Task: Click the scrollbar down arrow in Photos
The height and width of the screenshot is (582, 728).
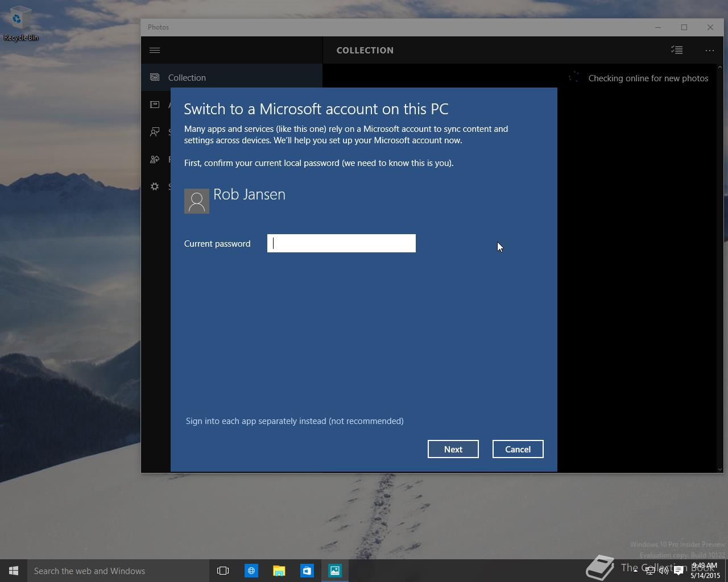Action: click(x=720, y=469)
